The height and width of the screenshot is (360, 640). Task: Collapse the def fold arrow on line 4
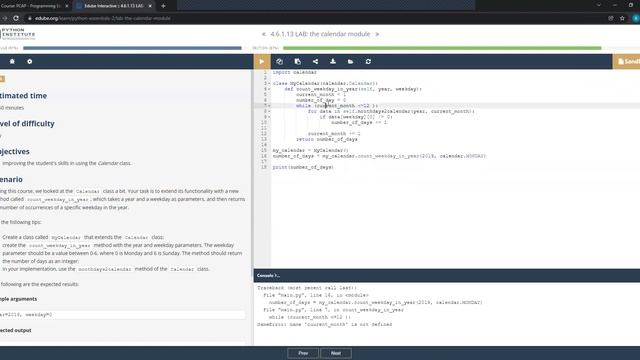click(269, 89)
